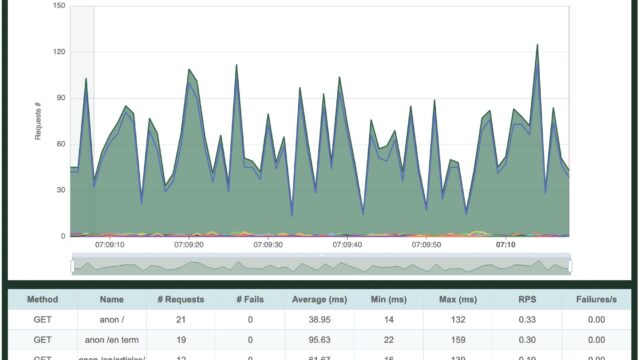The image size is (640, 360).
Task: Sort by # Requests column header
Action: tap(181, 299)
